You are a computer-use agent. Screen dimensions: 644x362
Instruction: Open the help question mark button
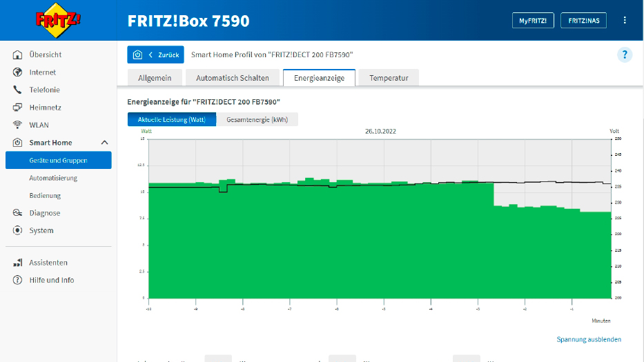[x=625, y=54]
